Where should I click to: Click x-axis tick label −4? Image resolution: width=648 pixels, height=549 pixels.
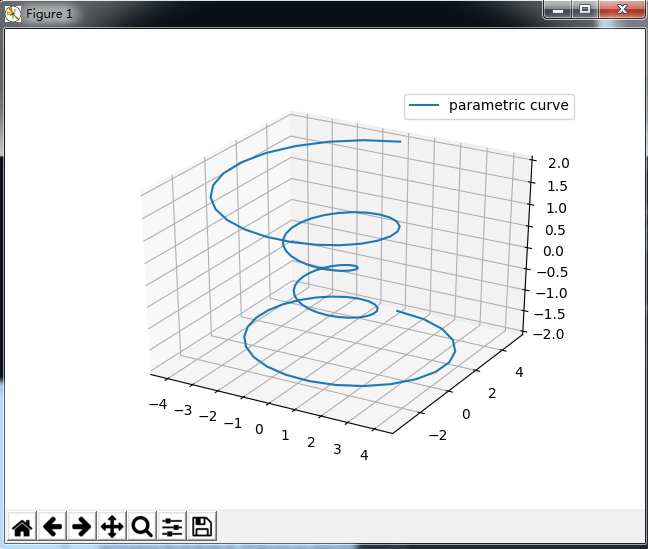(x=158, y=404)
